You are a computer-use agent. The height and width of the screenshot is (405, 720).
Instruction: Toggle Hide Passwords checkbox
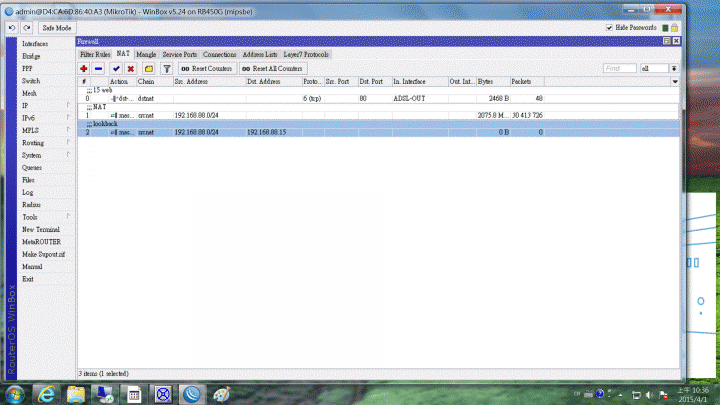(x=609, y=28)
